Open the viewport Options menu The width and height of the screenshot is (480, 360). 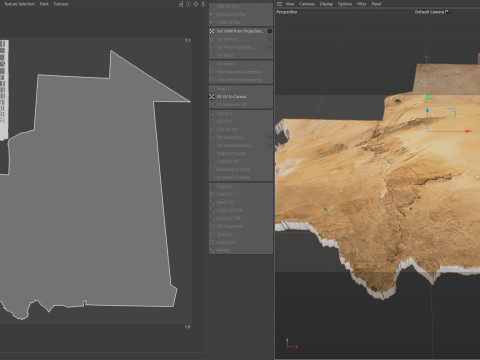[x=345, y=4]
